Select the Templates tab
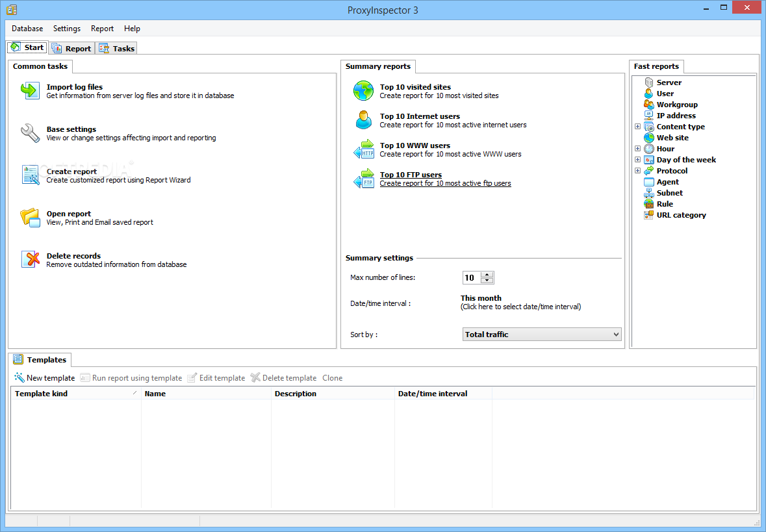The width and height of the screenshot is (766, 532). click(40, 360)
